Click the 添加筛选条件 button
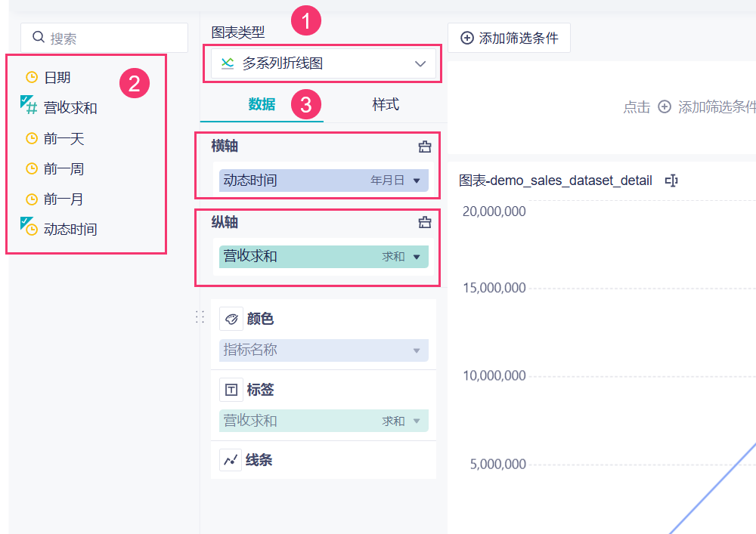Image resolution: width=756 pixels, height=534 pixels. (x=509, y=38)
